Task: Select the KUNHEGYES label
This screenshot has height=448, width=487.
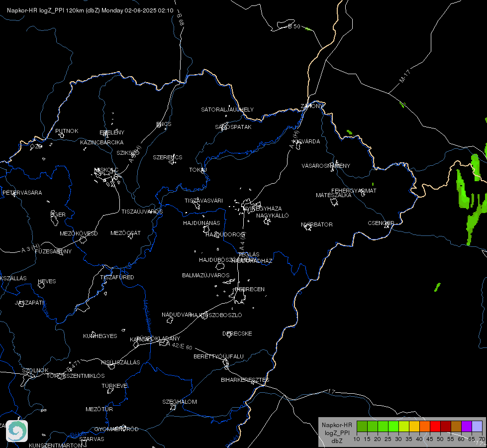Action: pos(100,336)
